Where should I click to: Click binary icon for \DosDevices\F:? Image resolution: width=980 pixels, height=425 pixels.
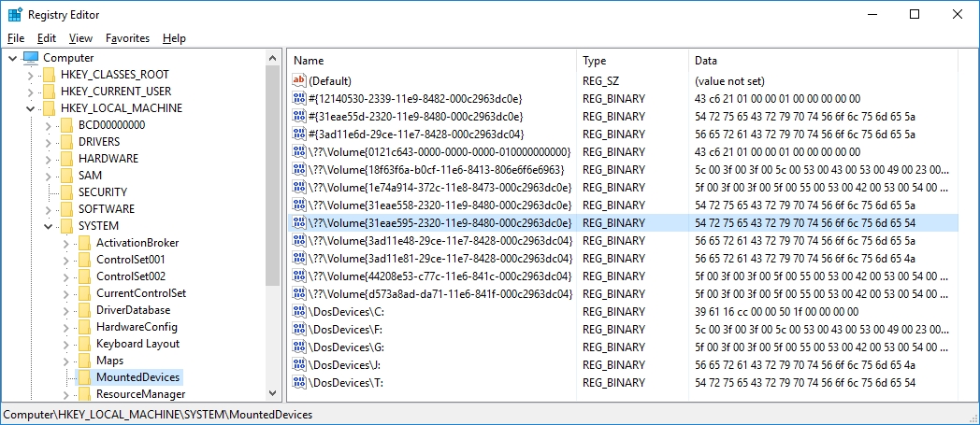point(299,330)
